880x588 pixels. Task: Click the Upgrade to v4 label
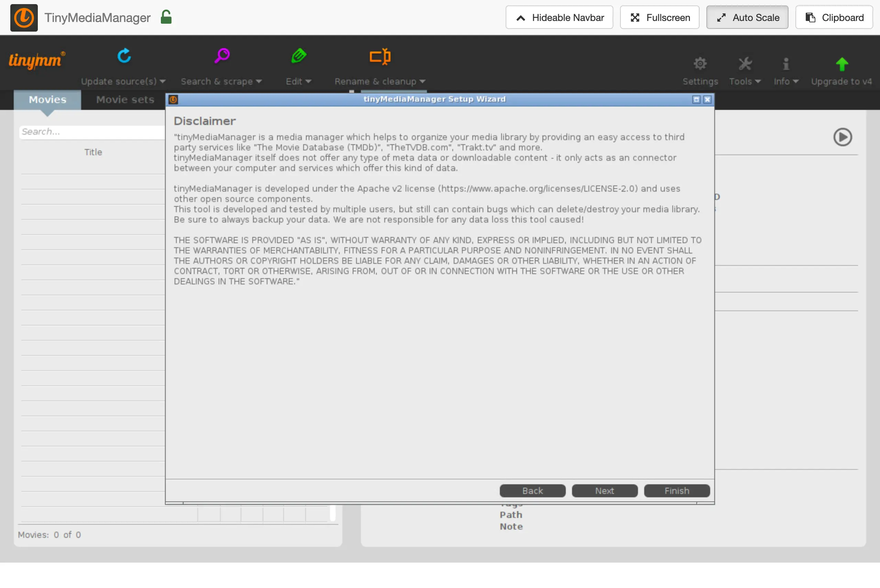coord(841,81)
